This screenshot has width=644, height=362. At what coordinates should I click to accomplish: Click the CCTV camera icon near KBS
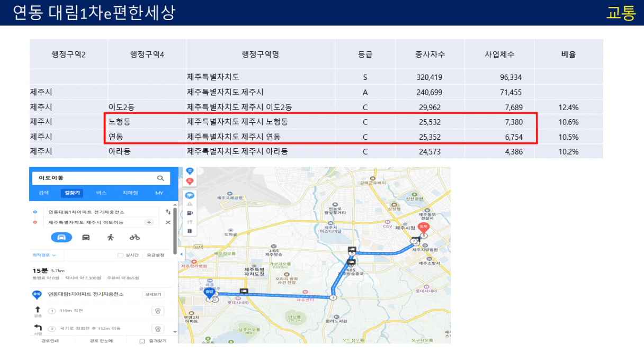click(x=351, y=261)
